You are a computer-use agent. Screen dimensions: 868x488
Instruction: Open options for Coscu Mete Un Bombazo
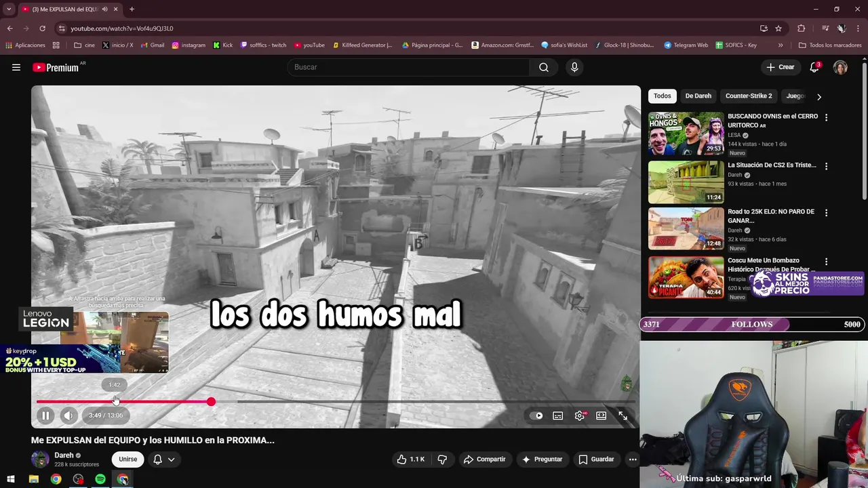[x=826, y=262]
